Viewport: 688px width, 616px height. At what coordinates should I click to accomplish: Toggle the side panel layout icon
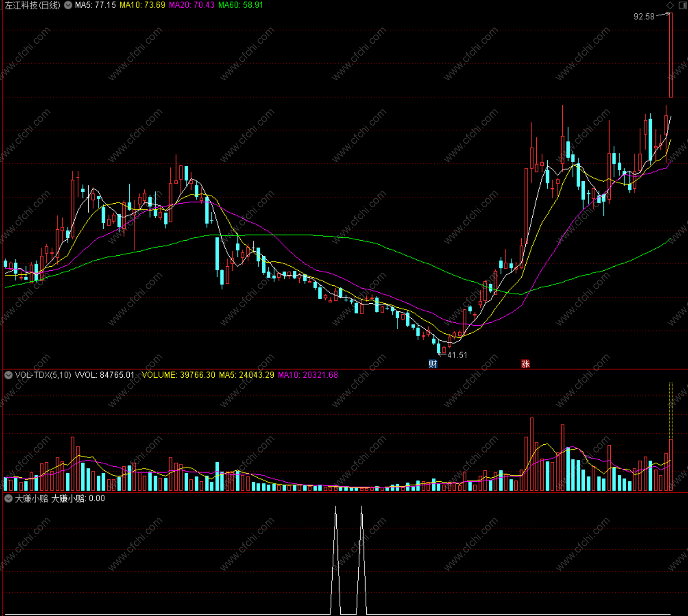pos(683,5)
